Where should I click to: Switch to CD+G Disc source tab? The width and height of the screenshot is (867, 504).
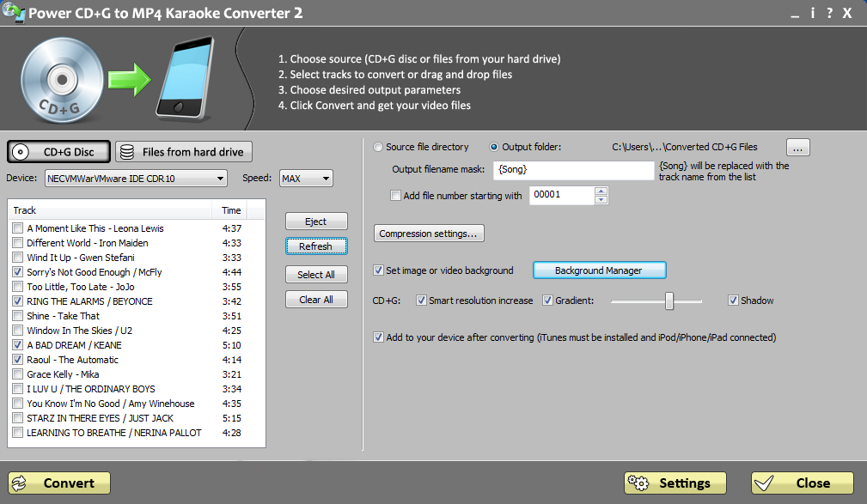coord(58,152)
